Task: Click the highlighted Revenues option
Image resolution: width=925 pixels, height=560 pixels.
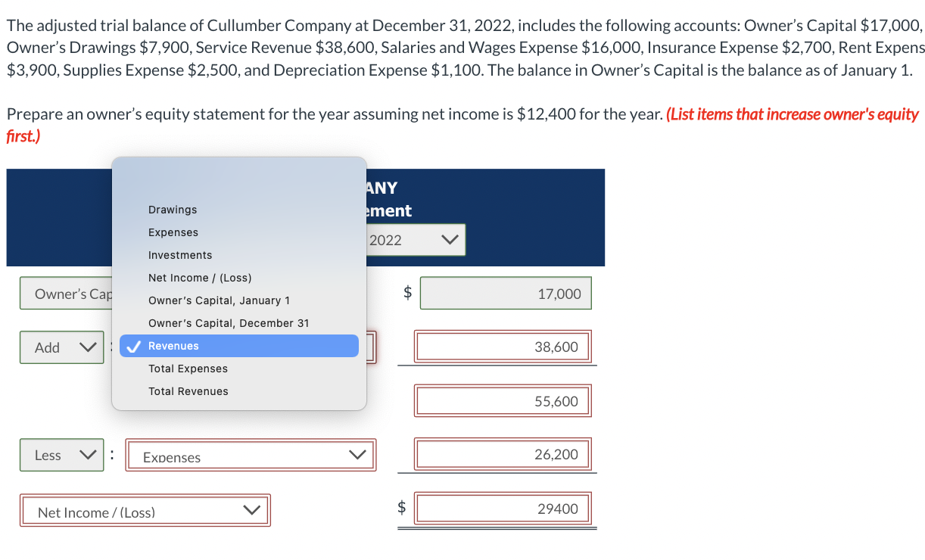Action: [174, 346]
